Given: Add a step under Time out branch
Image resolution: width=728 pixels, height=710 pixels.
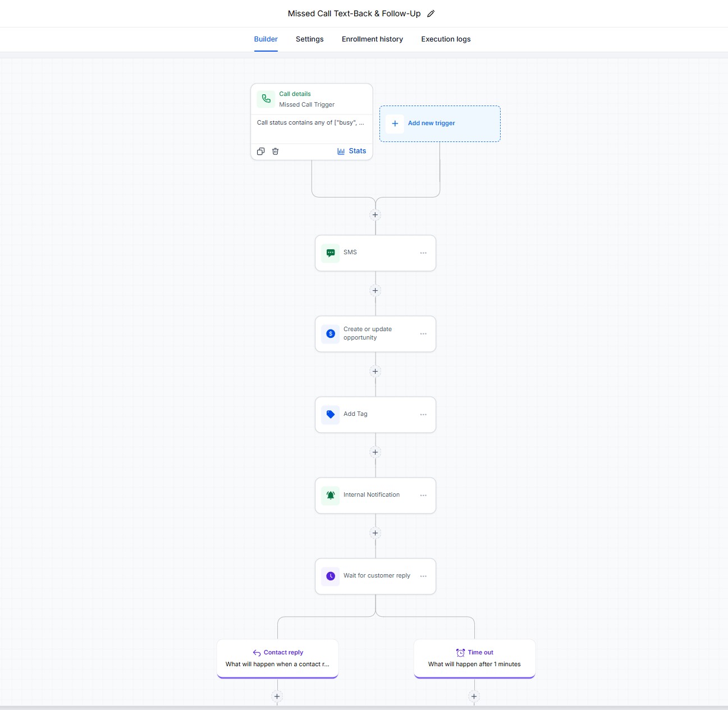Looking at the screenshot, I should (x=474, y=697).
